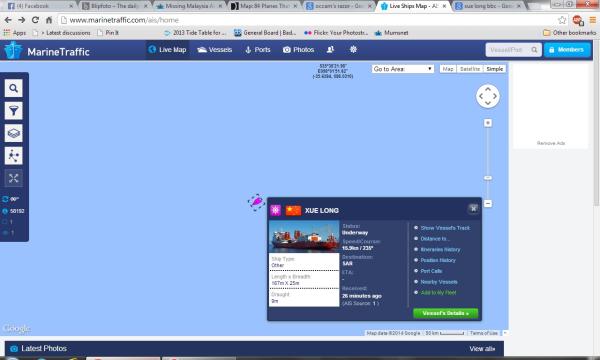Open the Ports menu
600x360 pixels.
pos(258,50)
